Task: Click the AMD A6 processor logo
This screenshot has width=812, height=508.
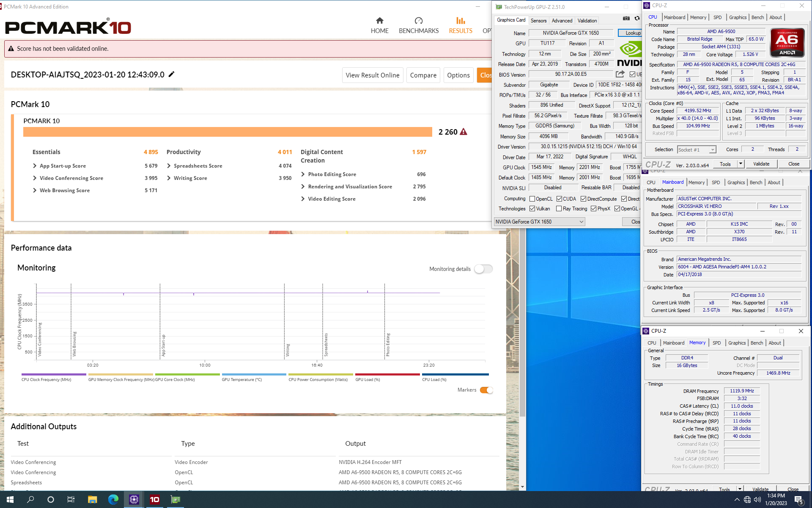Action: 787,42
